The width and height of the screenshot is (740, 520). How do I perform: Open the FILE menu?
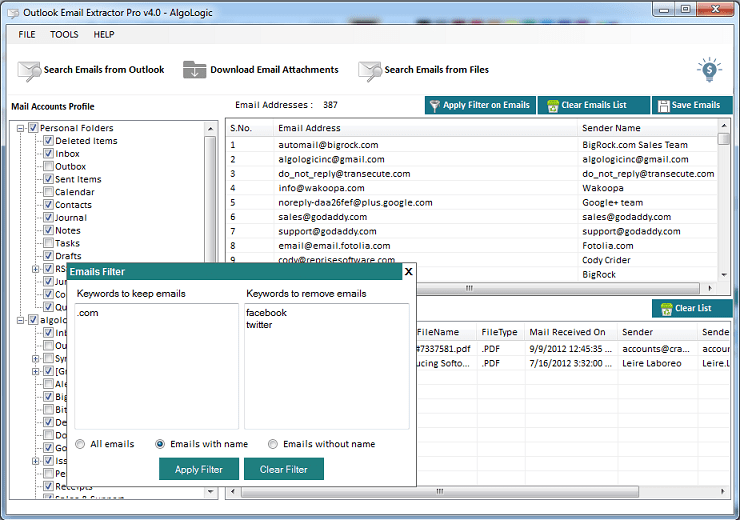(27, 34)
